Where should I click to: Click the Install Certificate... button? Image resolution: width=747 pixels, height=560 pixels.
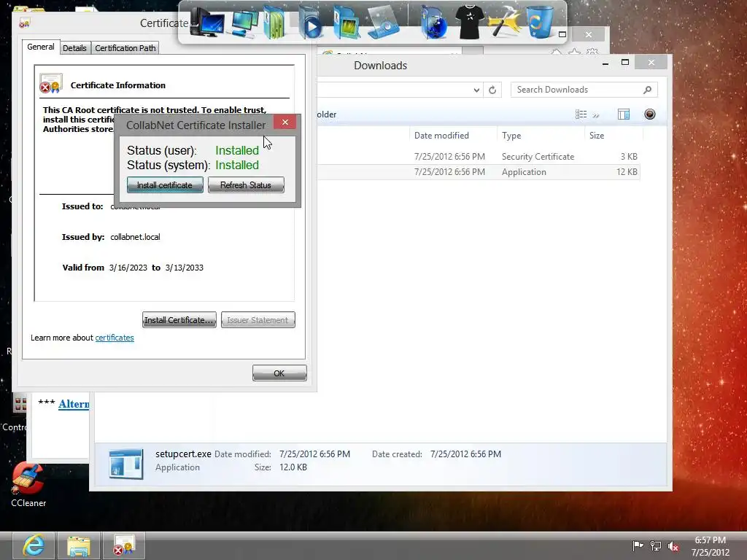179,320
